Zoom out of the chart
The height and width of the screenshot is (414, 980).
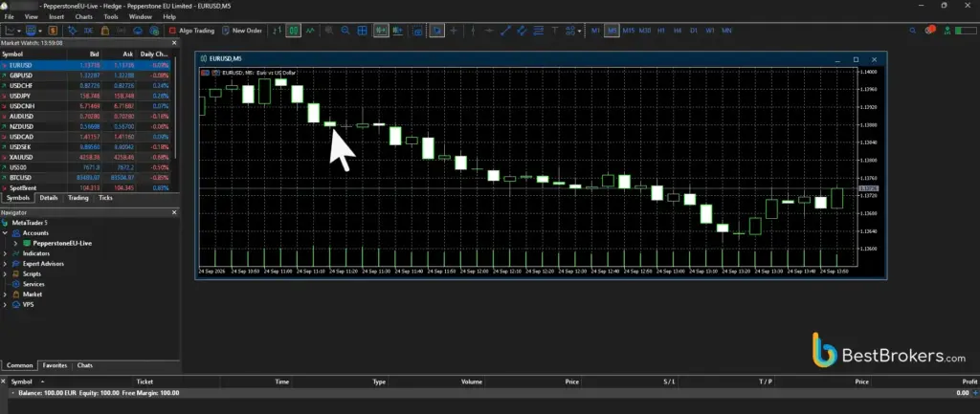point(345,30)
